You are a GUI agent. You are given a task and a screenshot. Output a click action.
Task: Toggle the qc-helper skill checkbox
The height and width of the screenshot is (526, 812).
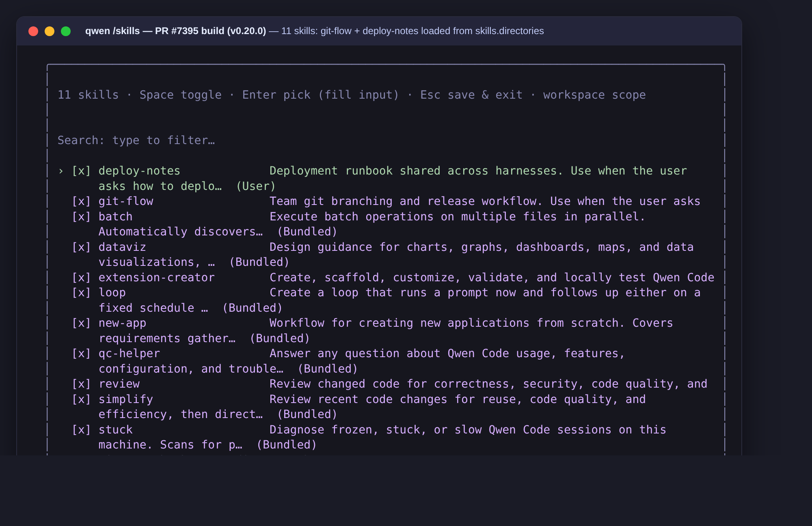tap(81, 354)
